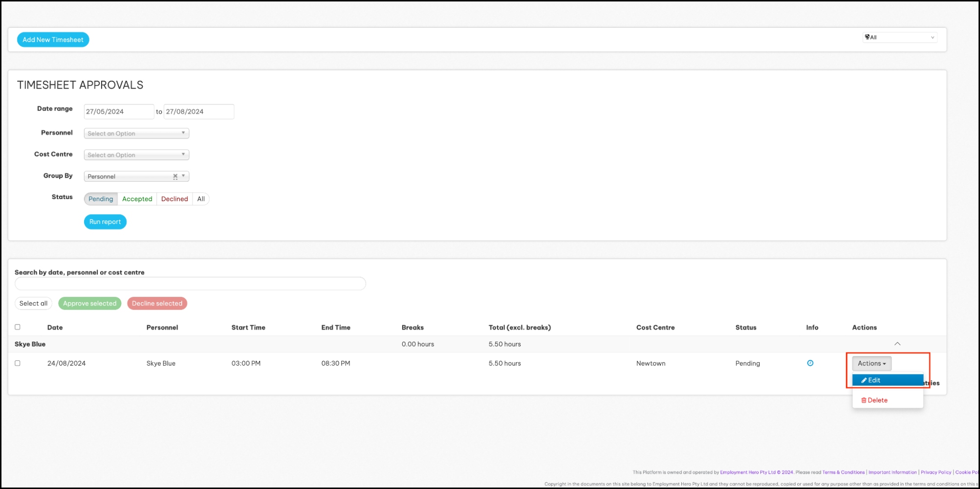Open the Cost Centre dropdown

[136, 155]
